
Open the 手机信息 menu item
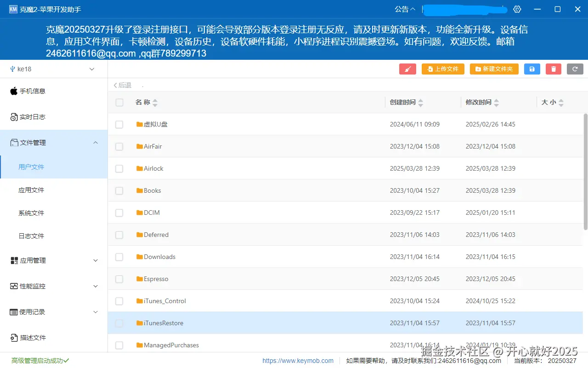point(54,91)
